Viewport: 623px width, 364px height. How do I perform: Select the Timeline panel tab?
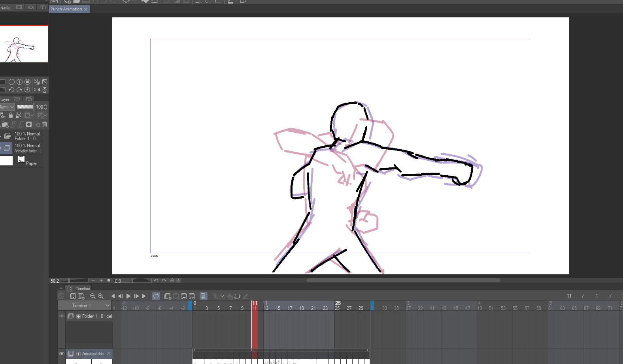79,289
